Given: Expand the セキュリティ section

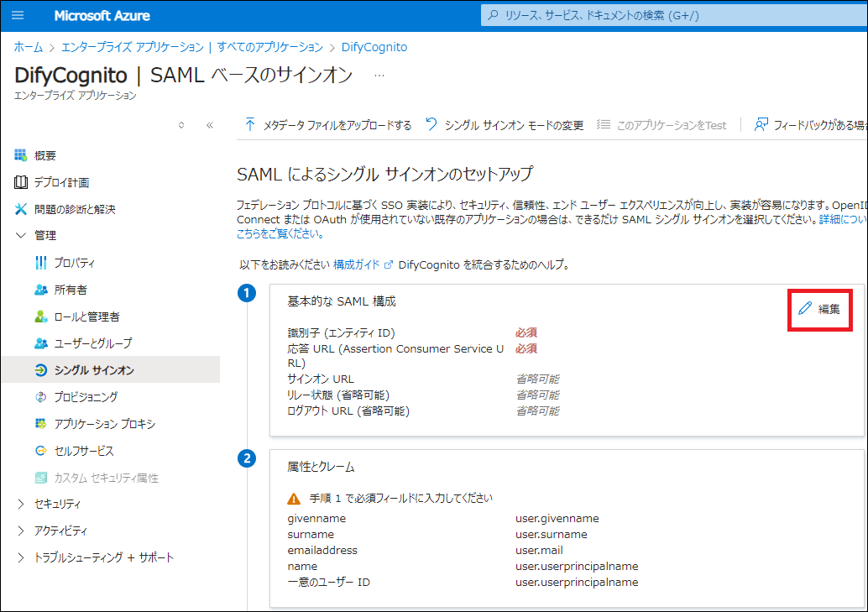Looking at the screenshot, I should (x=21, y=504).
